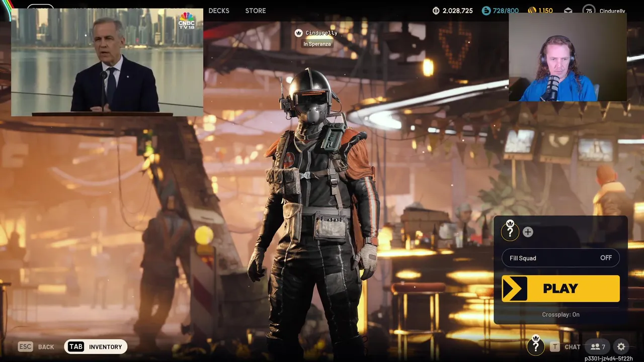The width and height of the screenshot is (644, 362).
Task: Select the squad leader question mark slot
Action: 510,231
